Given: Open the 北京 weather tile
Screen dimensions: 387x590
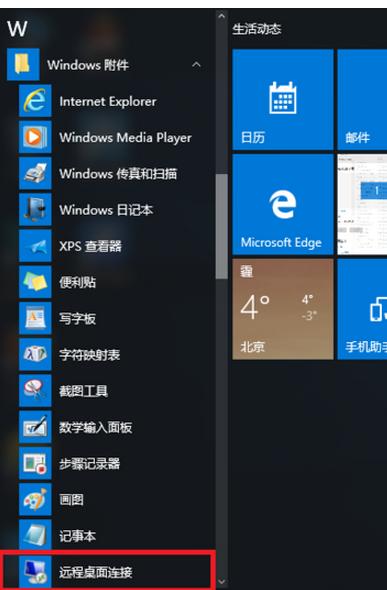Looking at the screenshot, I should tap(283, 309).
